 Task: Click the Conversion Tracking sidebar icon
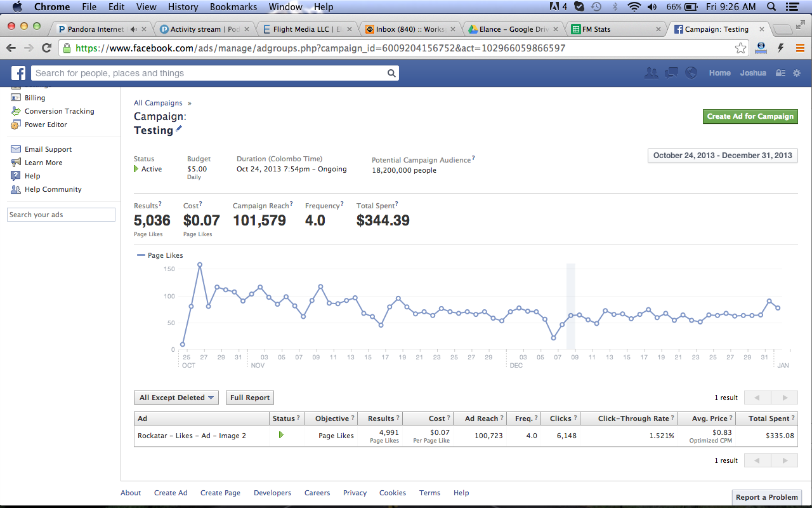(16, 111)
